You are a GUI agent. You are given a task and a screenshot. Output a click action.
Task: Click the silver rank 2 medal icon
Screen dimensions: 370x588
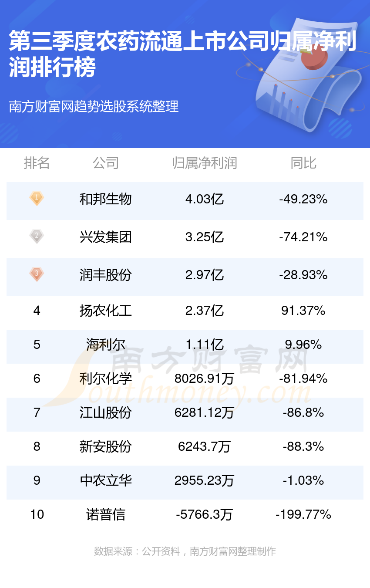[37, 237]
